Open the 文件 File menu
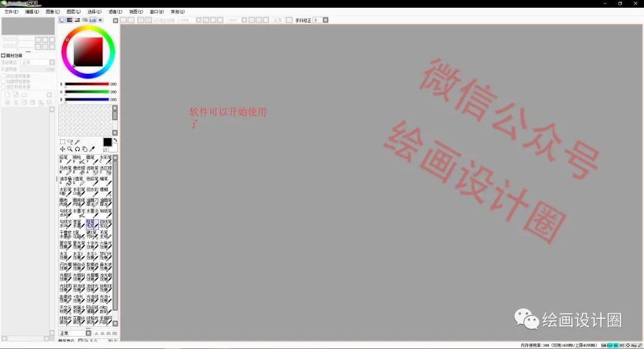The height and width of the screenshot is (349, 644). (11, 11)
